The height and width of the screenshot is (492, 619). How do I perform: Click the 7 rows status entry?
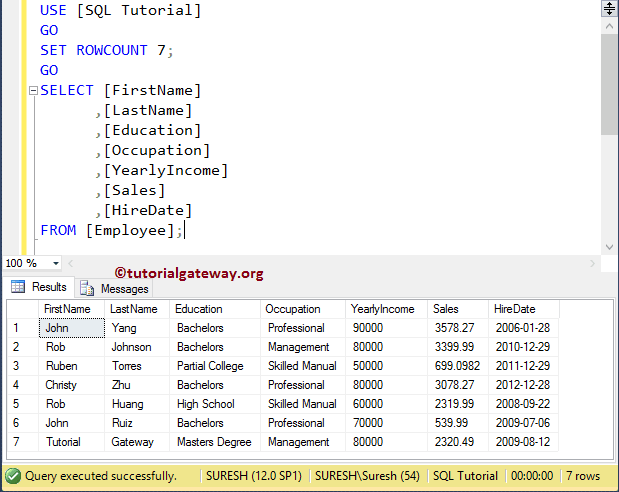tap(583, 476)
